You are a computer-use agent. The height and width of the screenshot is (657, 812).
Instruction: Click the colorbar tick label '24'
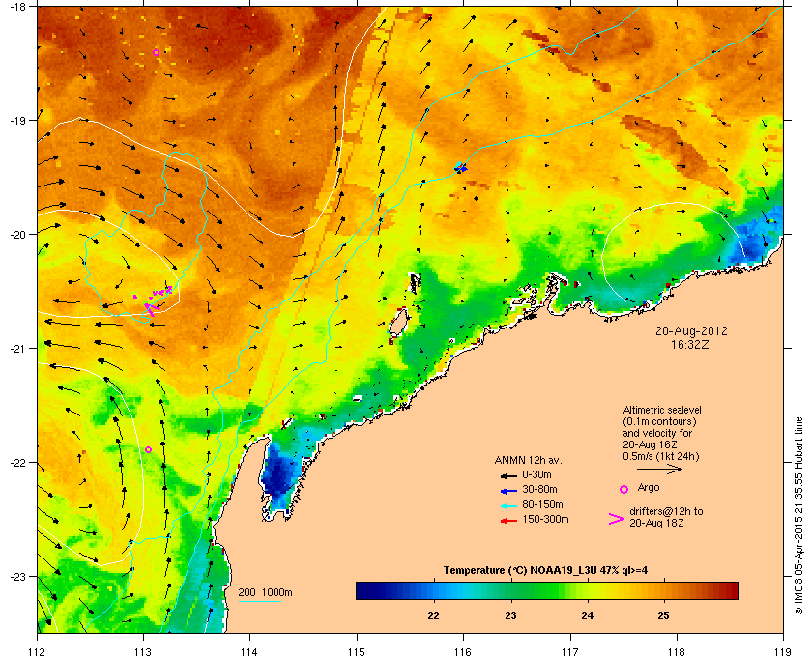click(588, 615)
